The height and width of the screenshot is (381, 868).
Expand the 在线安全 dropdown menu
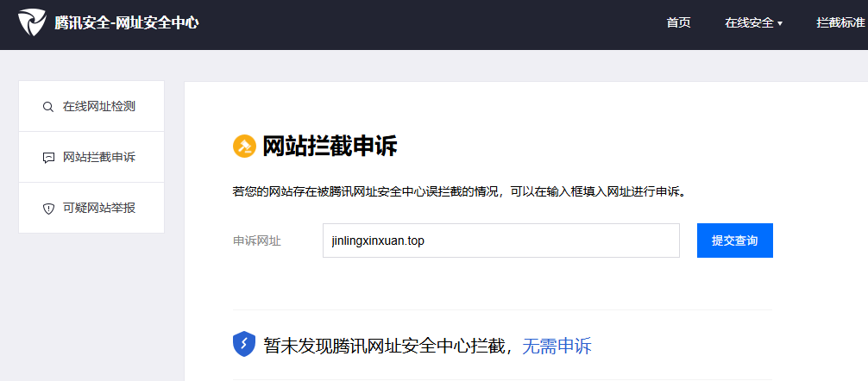click(x=753, y=23)
